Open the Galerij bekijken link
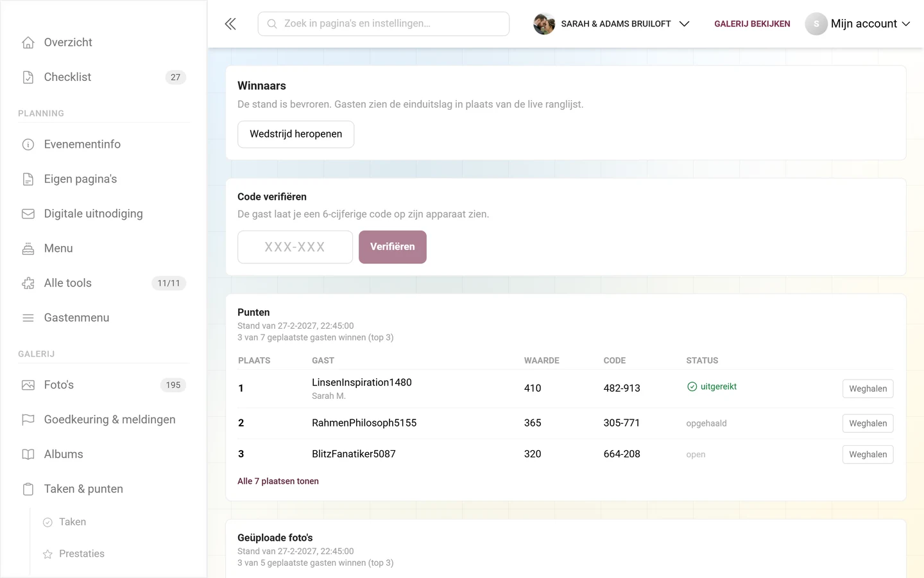924x578 pixels. pyautogui.click(x=752, y=24)
